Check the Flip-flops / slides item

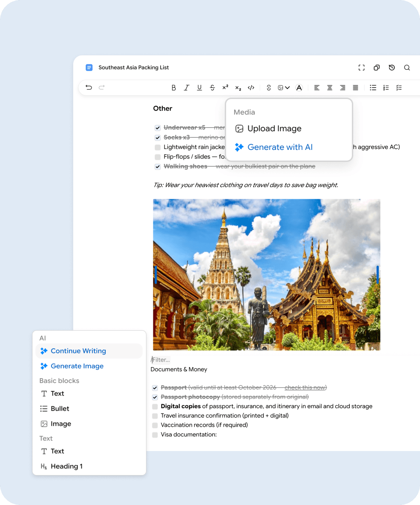(158, 157)
